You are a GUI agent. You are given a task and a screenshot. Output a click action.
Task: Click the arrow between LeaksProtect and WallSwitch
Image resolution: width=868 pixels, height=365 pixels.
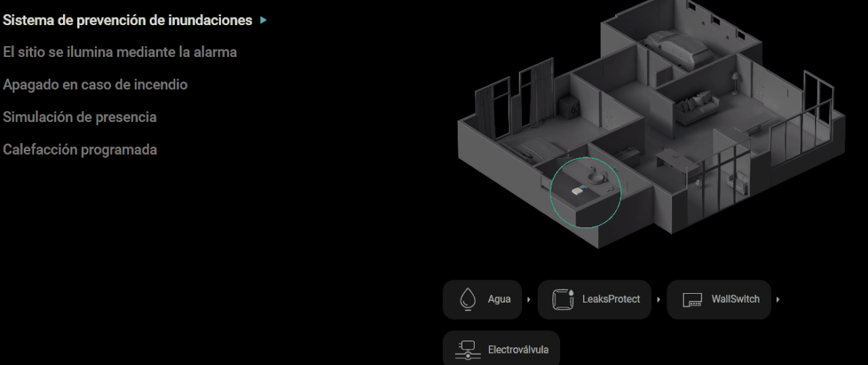click(x=658, y=299)
